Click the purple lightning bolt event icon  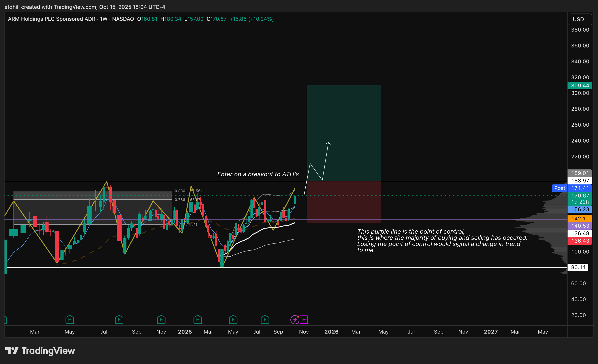(x=295, y=320)
